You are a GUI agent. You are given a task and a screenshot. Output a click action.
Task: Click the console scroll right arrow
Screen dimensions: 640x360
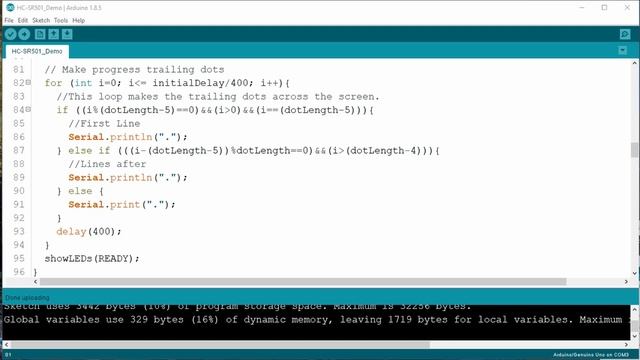(x=626, y=345)
